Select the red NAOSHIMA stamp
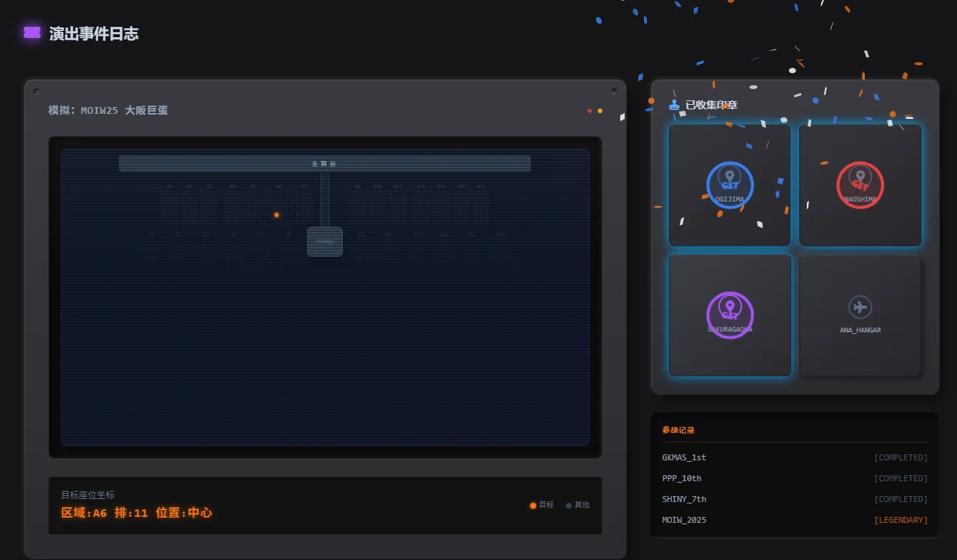The height and width of the screenshot is (560, 957). (x=860, y=185)
